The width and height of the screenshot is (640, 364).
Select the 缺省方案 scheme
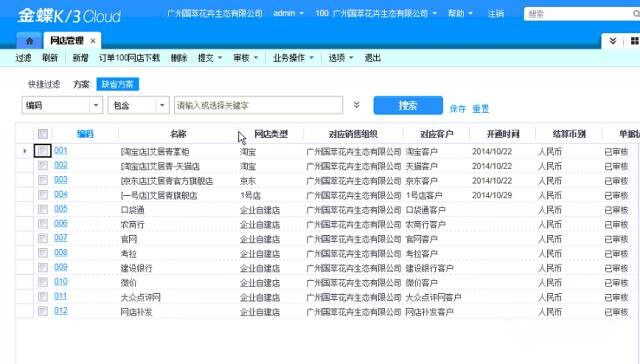point(118,84)
